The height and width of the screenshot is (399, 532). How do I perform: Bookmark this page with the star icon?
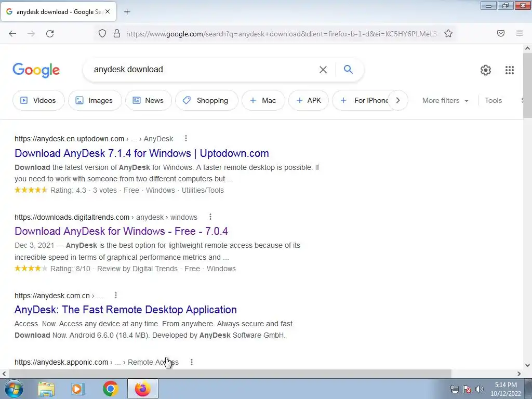(x=448, y=33)
